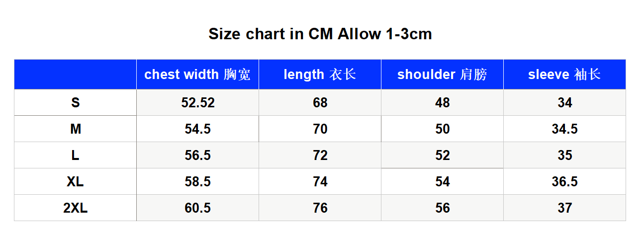Select the sleeve cell showing 36.5
The width and height of the screenshot is (644, 234).
(x=564, y=182)
